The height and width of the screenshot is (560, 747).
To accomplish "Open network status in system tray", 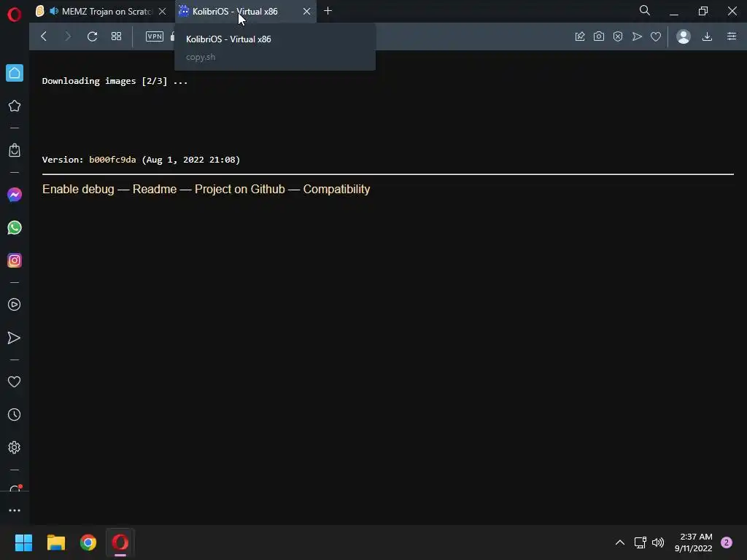I will coord(640,542).
